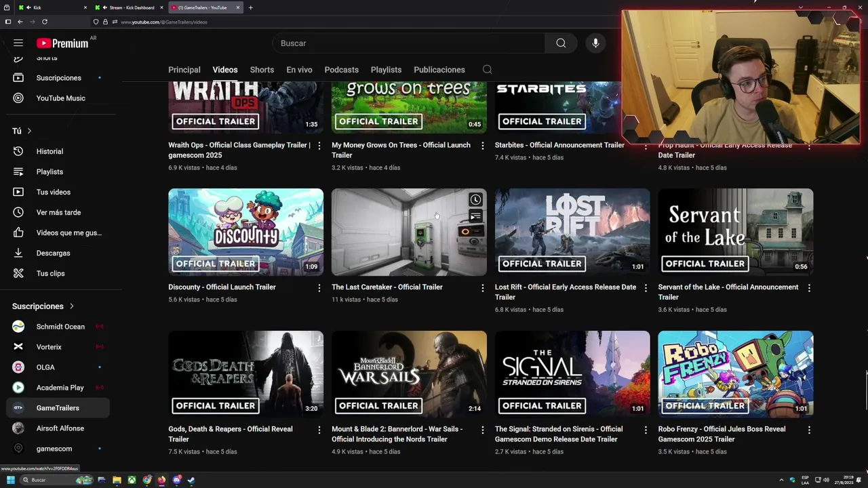Open options menu for Lost Rift video
The width and height of the screenshot is (868, 488).
646,288
